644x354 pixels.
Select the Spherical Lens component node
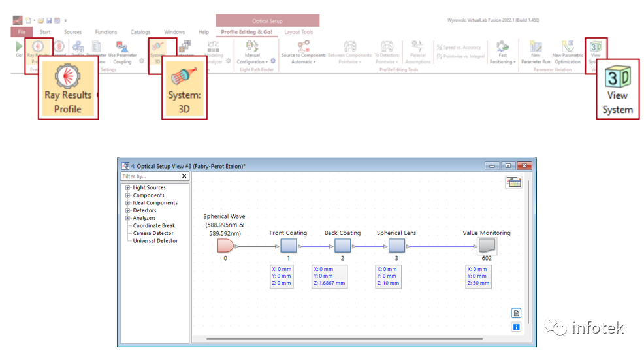(396, 246)
